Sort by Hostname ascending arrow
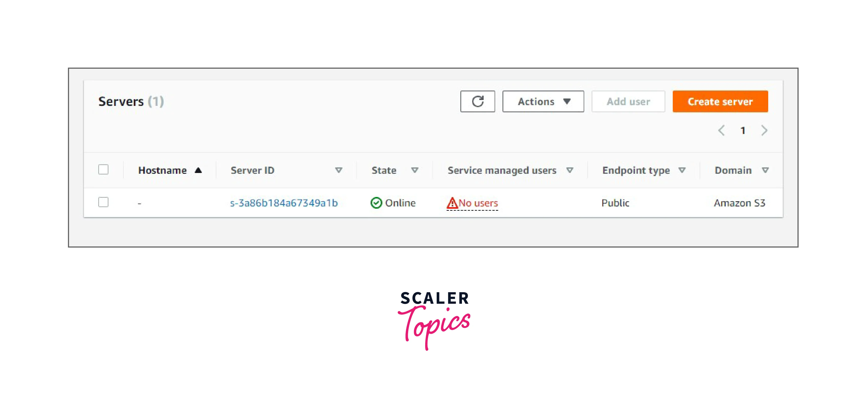 pyautogui.click(x=198, y=170)
